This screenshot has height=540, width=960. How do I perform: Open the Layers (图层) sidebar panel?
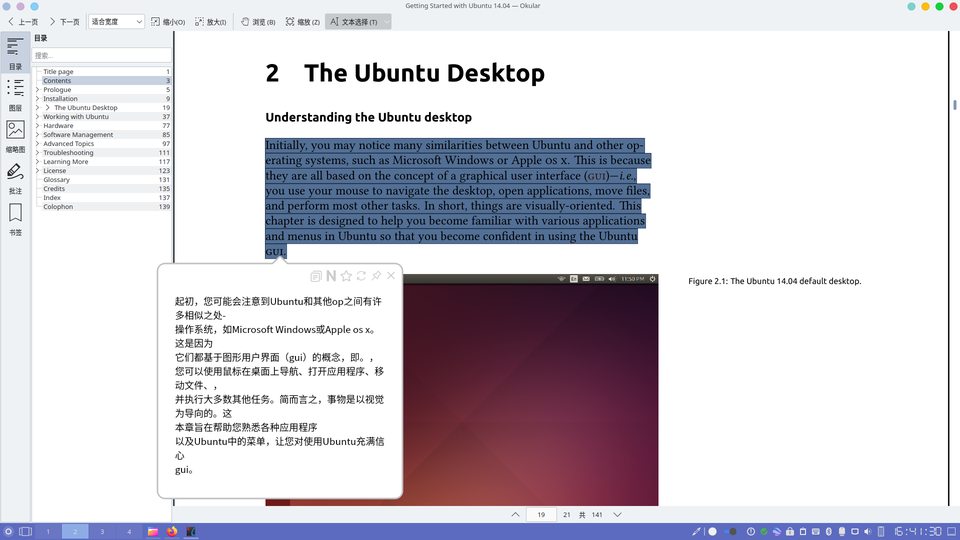(x=15, y=95)
